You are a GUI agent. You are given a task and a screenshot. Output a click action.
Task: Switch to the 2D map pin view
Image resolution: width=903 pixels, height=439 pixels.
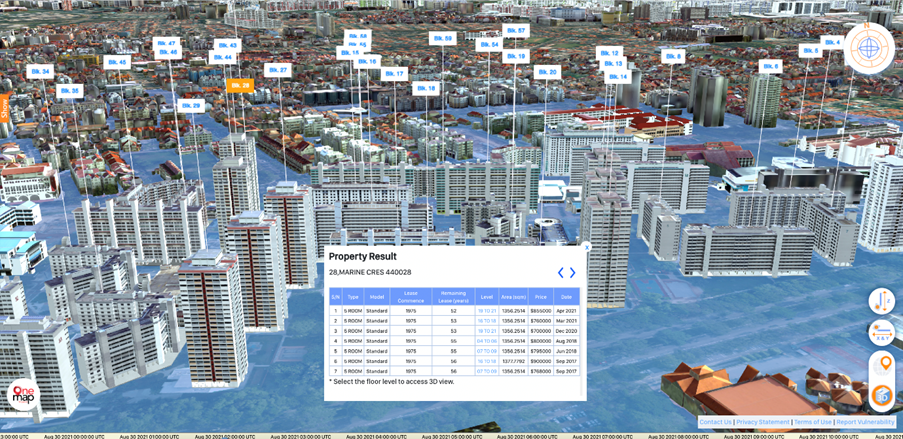(x=882, y=365)
